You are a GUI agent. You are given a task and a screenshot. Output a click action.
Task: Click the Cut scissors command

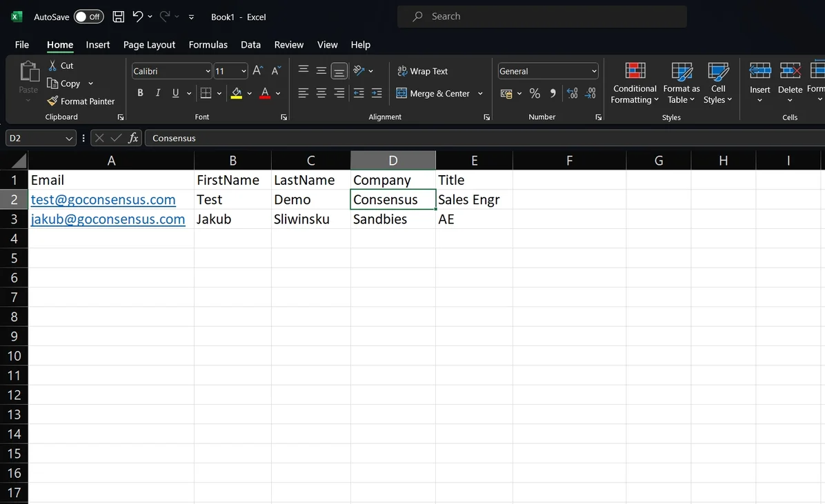click(x=61, y=65)
